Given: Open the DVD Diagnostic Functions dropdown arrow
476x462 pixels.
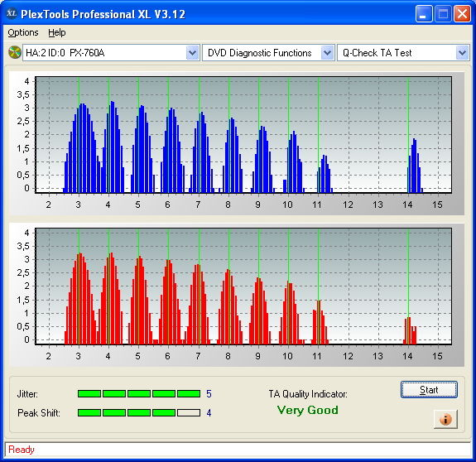Looking at the screenshot, I should [327, 53].
